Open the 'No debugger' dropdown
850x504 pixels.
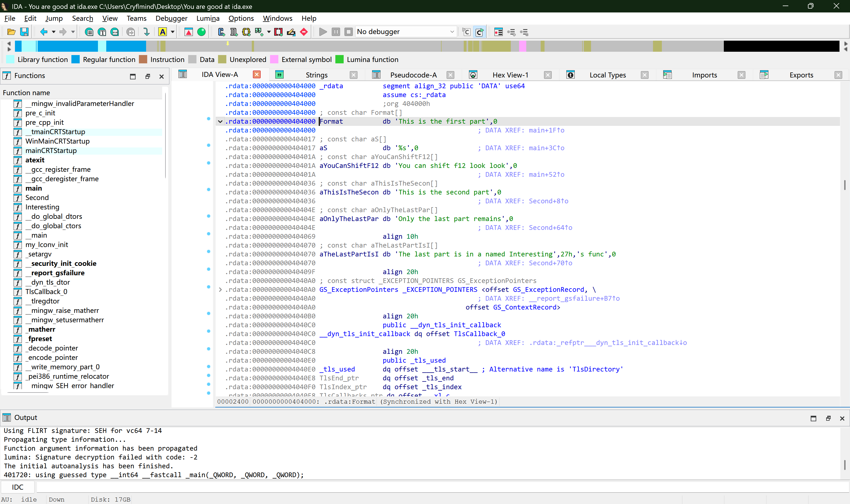(x=452, y=32)
